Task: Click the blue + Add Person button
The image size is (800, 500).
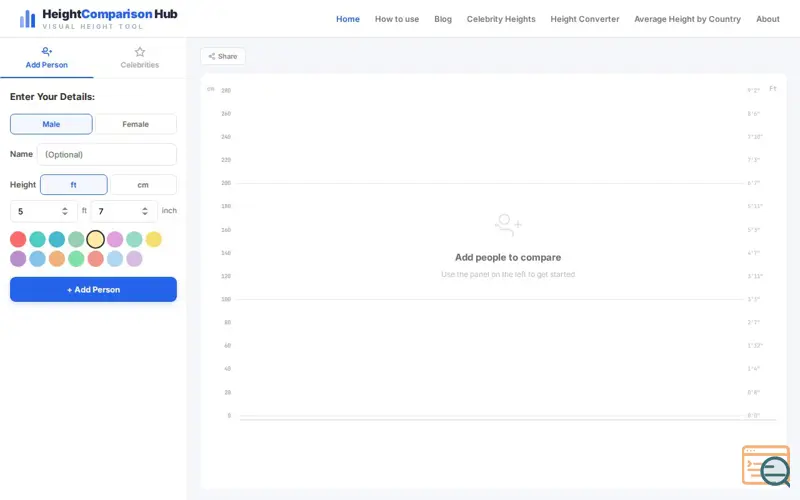Action: 93,289
